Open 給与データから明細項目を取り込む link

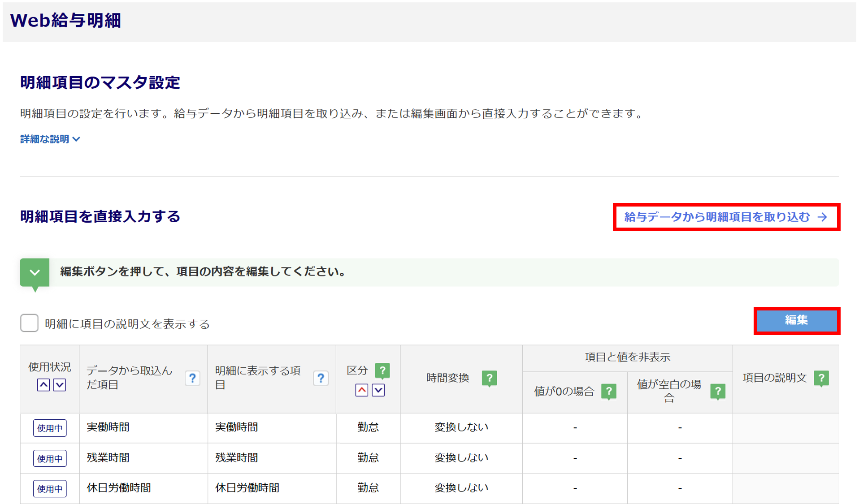coord(725,217)
